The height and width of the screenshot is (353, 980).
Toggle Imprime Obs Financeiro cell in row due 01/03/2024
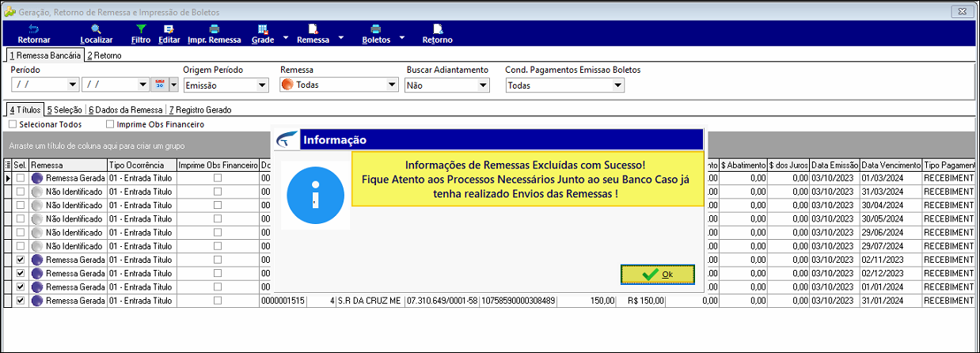[218, 179]
